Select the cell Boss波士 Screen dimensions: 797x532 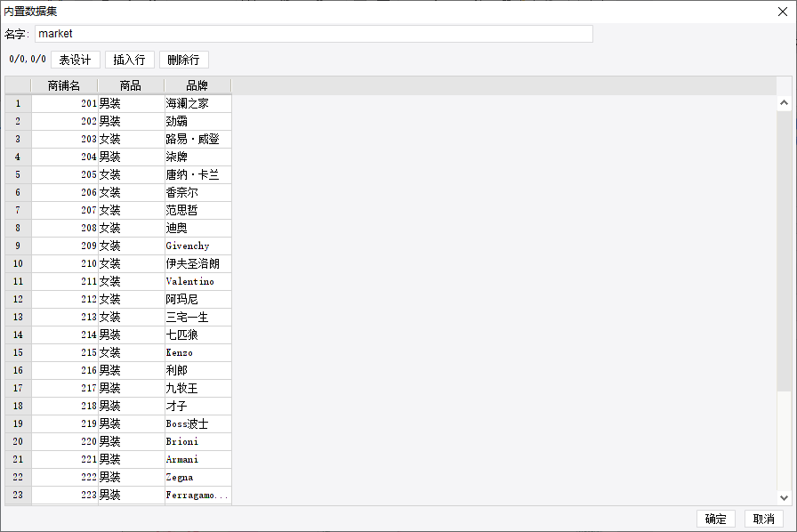click(198, 424)
